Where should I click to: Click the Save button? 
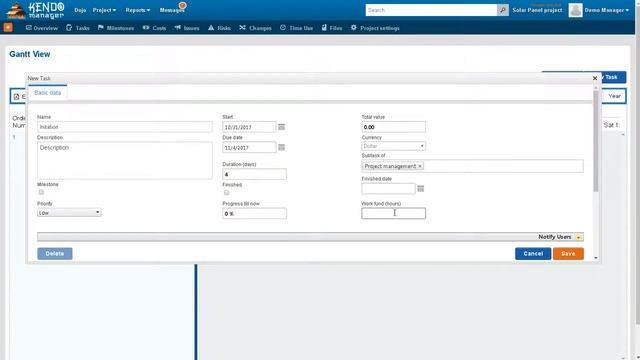click(568, 253)
